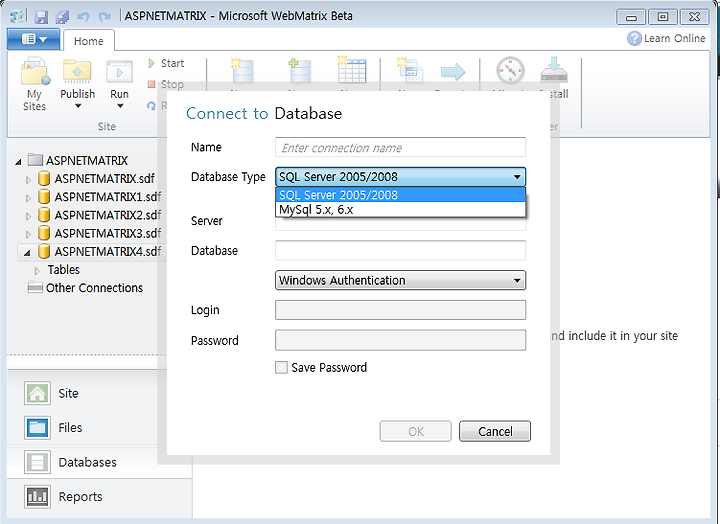Click the New Query ribbon icon
Screen dimensions: 720x524
pos(410,70)
